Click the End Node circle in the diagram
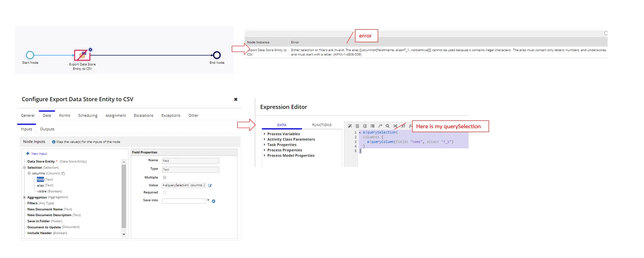The image size is (644, 258). pos(216,55)
